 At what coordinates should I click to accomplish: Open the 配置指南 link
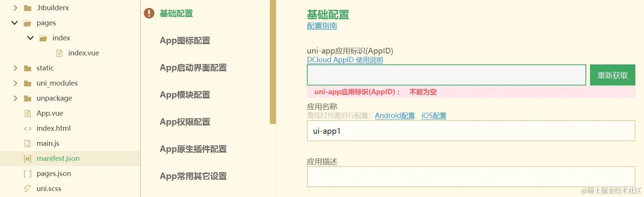point(322,26)
